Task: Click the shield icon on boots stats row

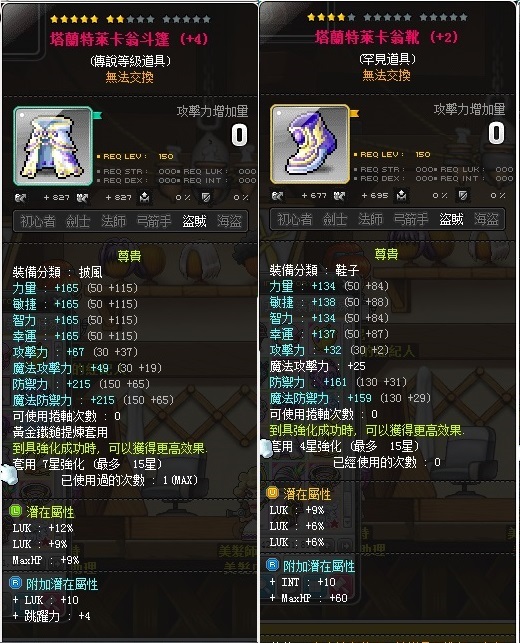Action: tap(463, 196)
